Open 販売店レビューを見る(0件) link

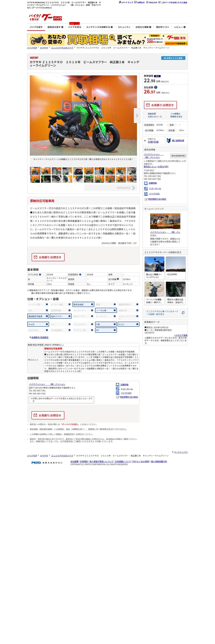click(x=156, y=167)
